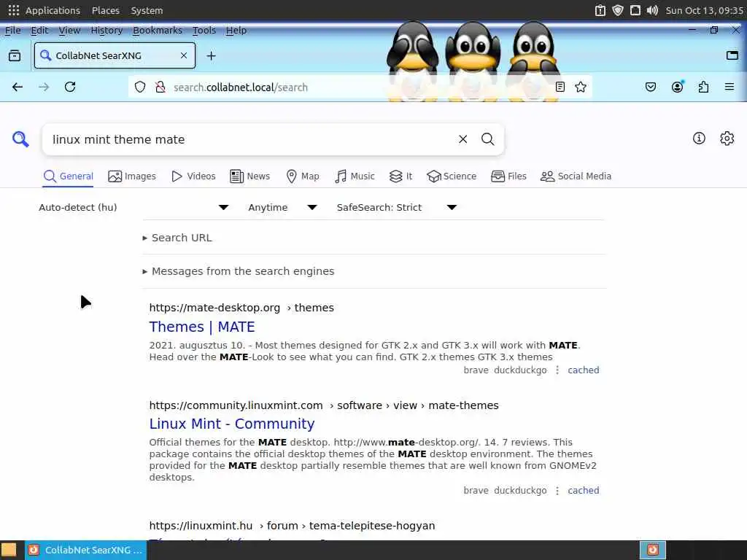Switch to the News category
This screenshot has height=560, width=747.
(249, 176)
